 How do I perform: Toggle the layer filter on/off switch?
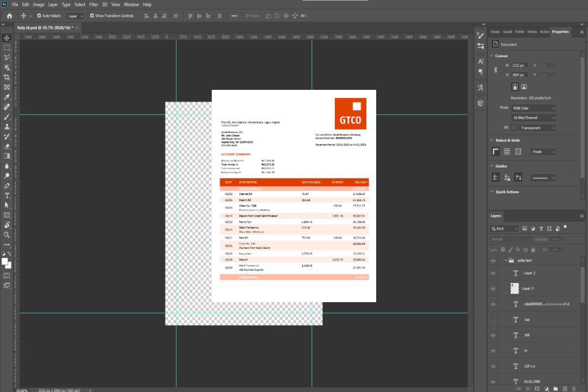565,228
